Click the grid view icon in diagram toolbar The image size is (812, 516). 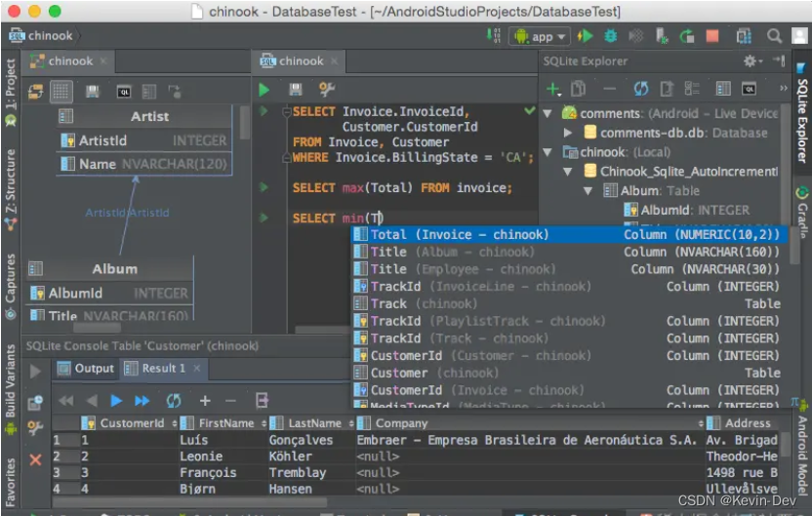tap(61, 92)
